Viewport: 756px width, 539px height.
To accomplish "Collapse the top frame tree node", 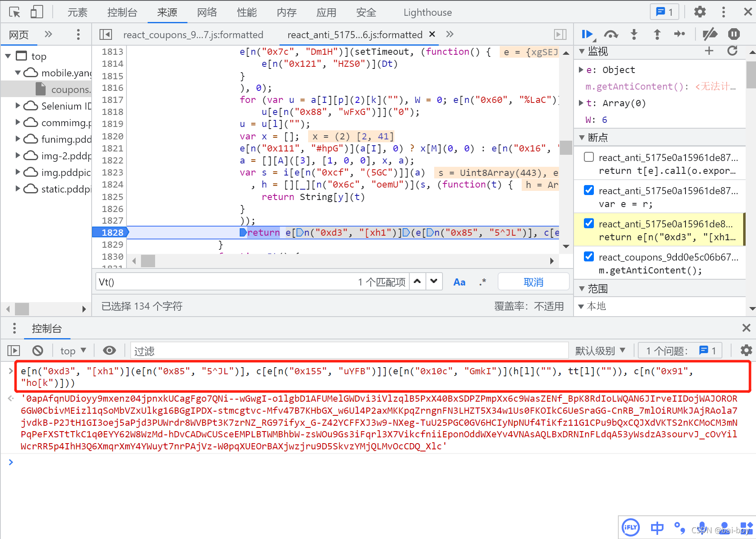I will [8, 56].
